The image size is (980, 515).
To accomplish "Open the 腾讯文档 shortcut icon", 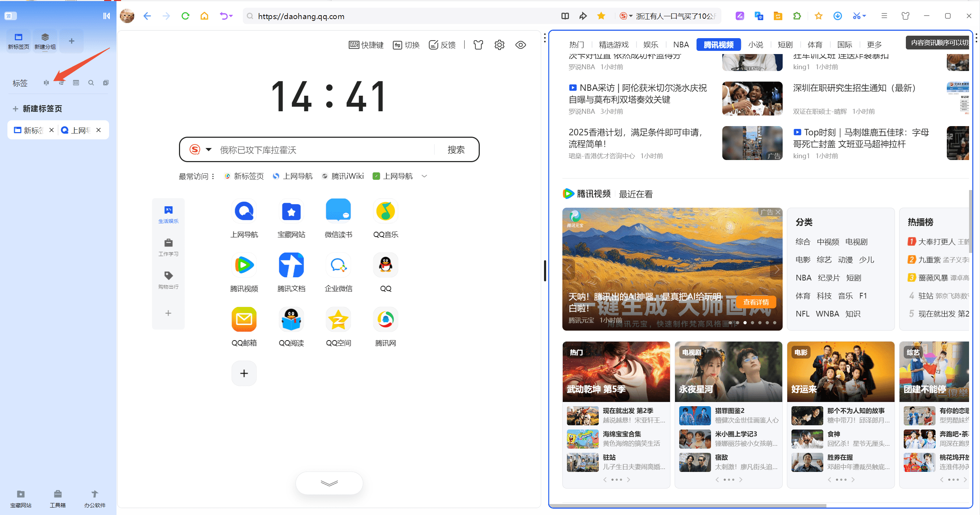I will point(291,265).
